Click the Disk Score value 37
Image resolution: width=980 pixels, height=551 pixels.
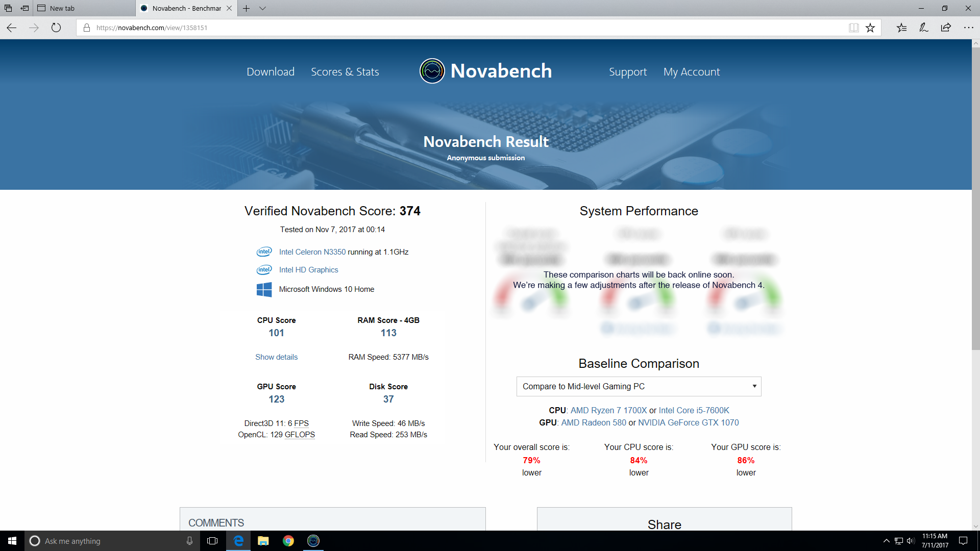(388, 399)
